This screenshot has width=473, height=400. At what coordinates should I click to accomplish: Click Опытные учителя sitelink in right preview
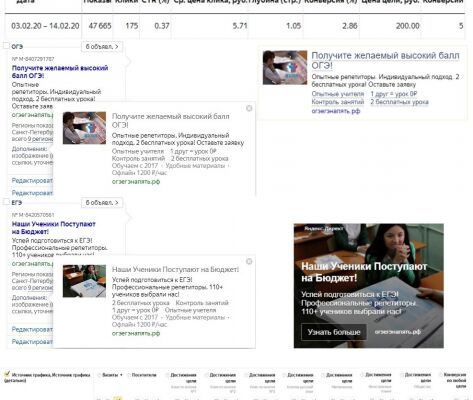[338, 94]
